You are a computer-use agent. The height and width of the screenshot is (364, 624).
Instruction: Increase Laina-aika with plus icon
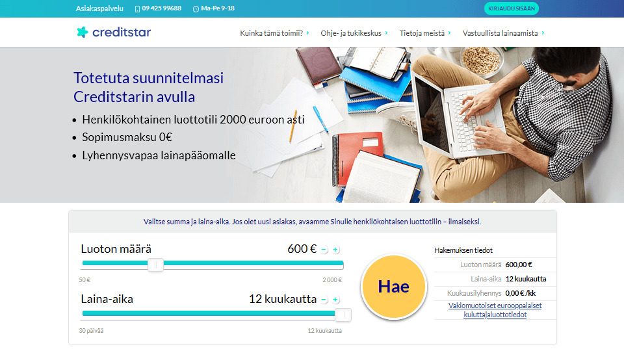tap(335, 300)
